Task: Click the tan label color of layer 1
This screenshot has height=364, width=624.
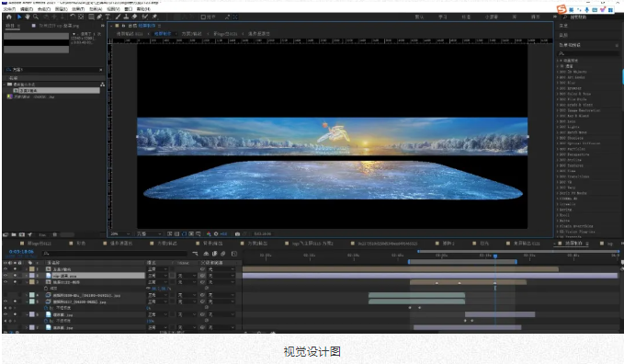Action: [x=32, y=269]
